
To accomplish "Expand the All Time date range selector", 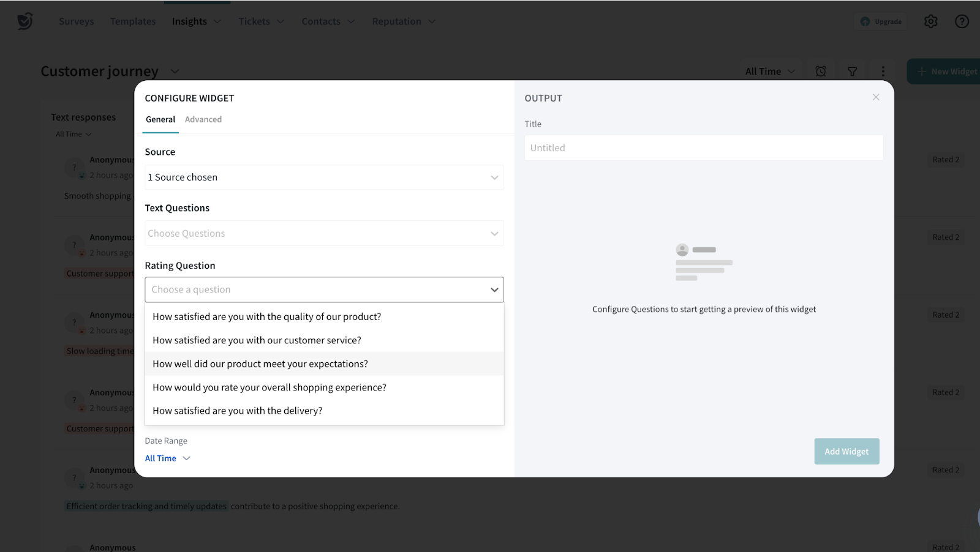I will tap(167, 458).
